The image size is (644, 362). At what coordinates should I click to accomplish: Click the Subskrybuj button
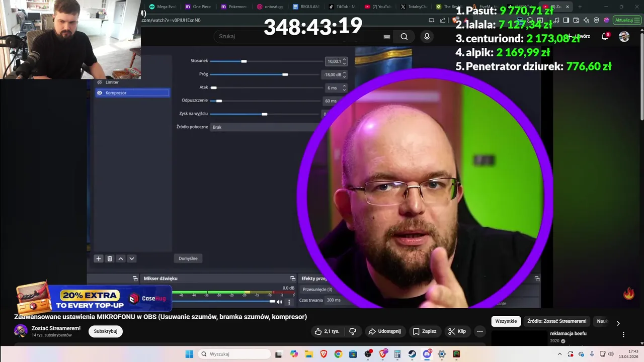[x=106, y=331]
